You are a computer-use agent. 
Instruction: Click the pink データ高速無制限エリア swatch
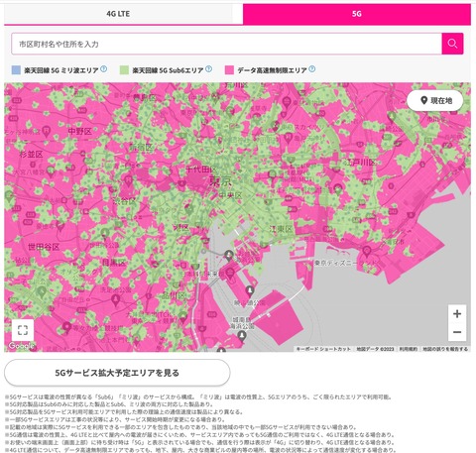[229, 70]
